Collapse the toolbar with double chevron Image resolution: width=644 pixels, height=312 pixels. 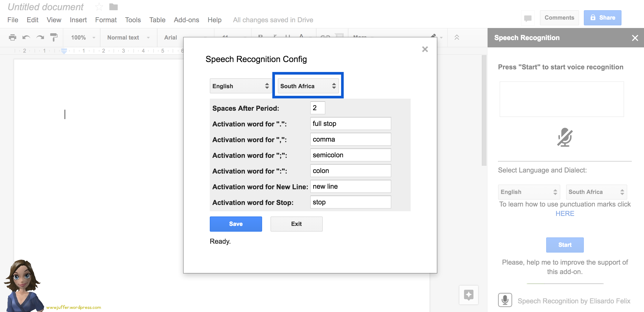point(457,37)
